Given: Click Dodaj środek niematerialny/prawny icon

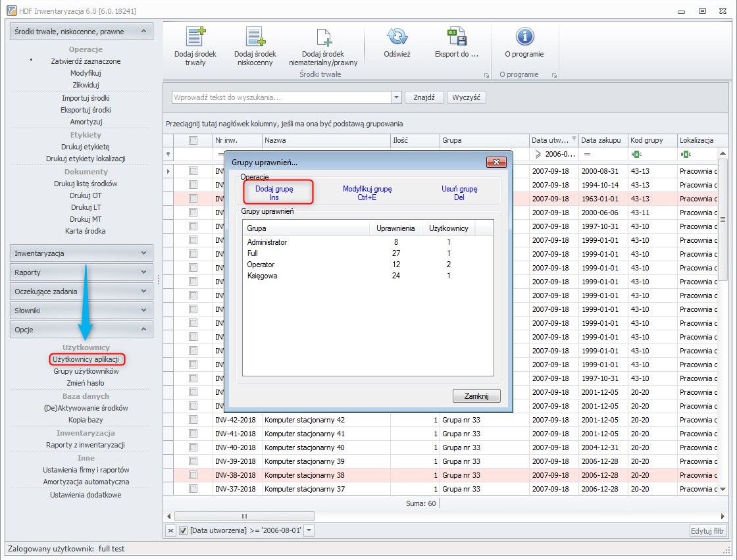Looking at the screenshot, I should 324,37.
